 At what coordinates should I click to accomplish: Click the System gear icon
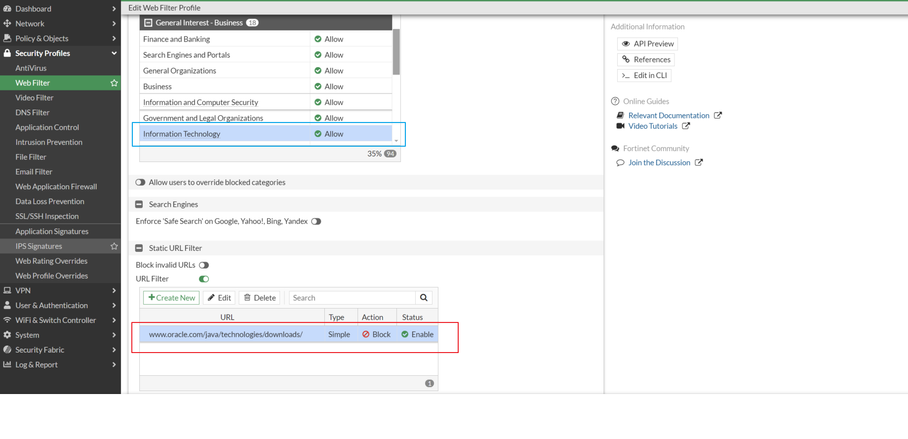[8, 335]
